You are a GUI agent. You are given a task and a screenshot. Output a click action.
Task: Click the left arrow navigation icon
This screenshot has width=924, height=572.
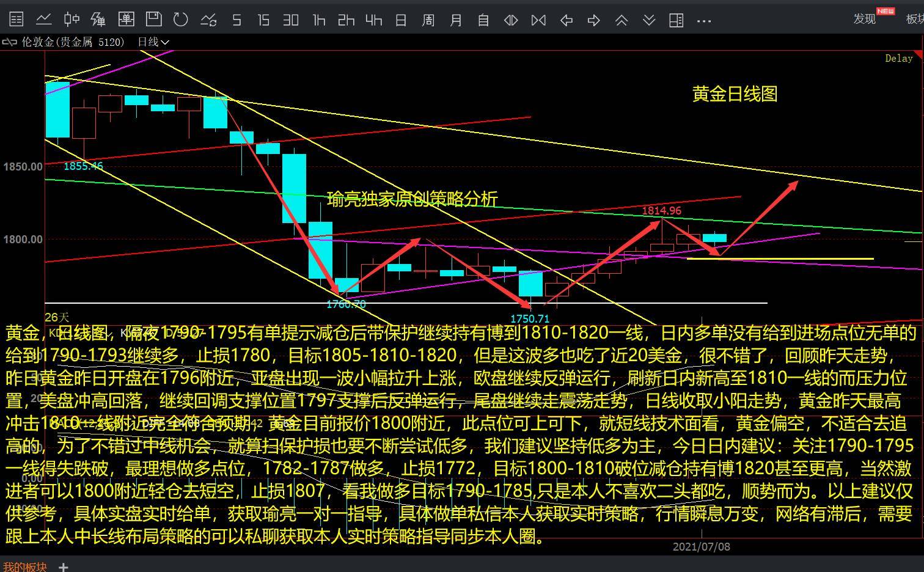coord(566,21)
